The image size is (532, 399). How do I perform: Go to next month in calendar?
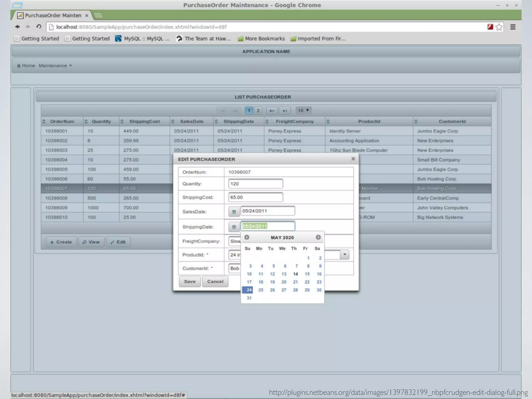coord(318,237)
